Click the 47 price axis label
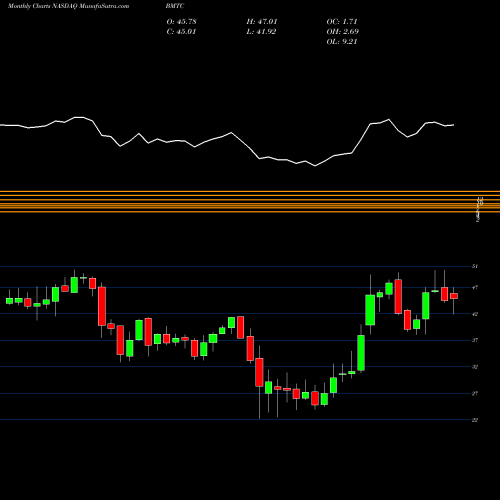Viewport: 500px width, 500px height. tap(475, 287)
